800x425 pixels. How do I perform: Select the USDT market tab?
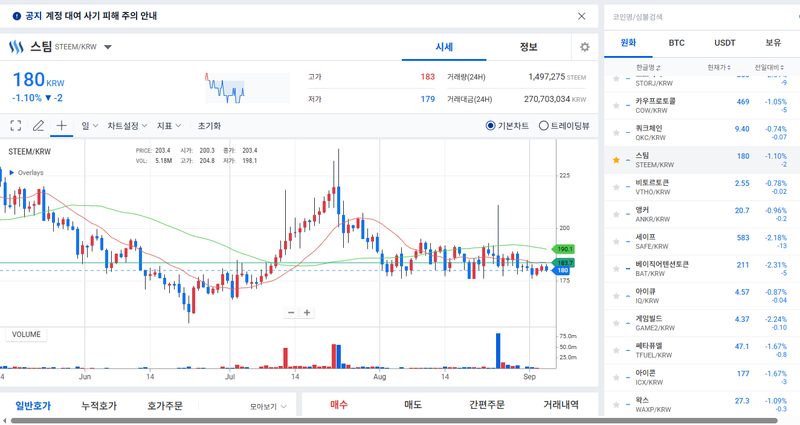(724, 43)
